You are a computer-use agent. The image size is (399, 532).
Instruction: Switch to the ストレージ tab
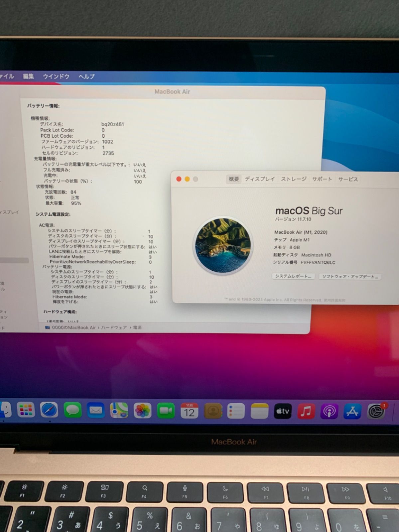point(294,179)
